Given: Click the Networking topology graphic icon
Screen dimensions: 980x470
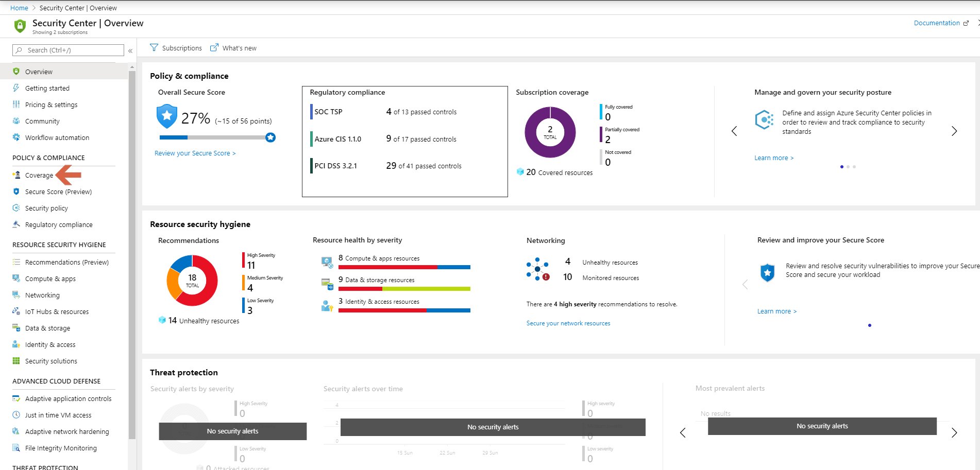Looking at the screenshot, I should (x=538, y=269).
